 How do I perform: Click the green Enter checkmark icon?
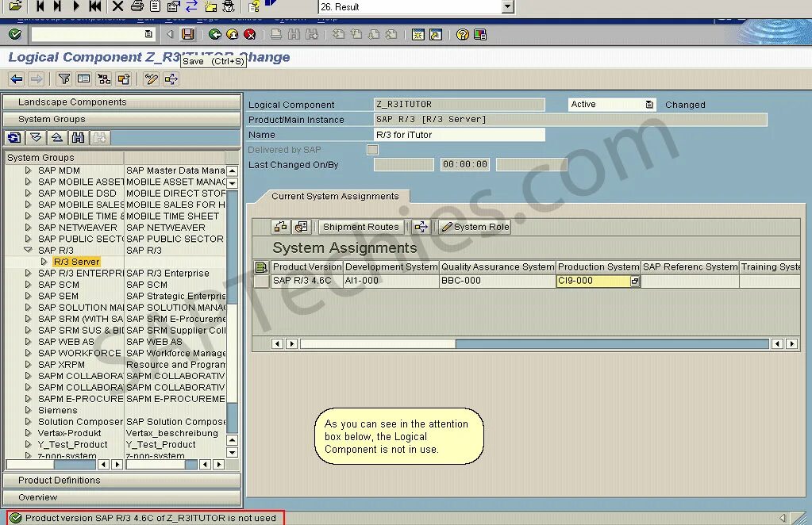(15, 34)
